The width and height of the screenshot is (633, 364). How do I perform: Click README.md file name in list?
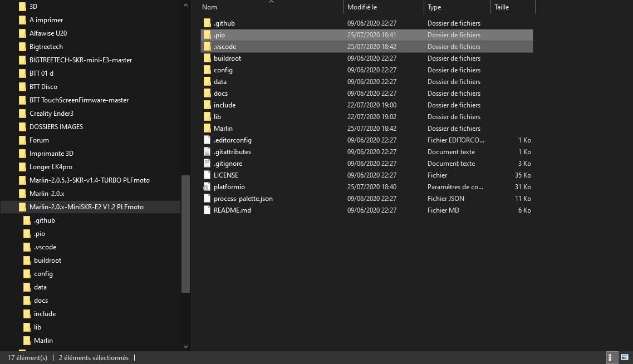click(x=232, y=210)
